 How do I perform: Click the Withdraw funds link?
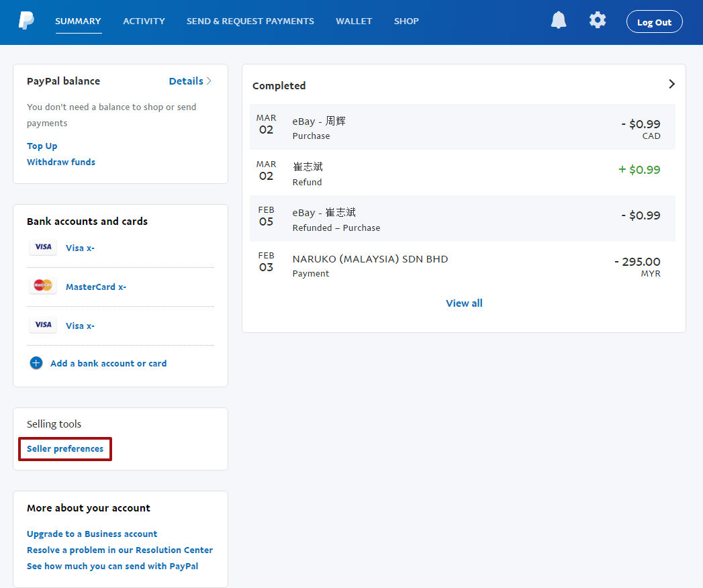pyautogui.click(x=60, y=162)
